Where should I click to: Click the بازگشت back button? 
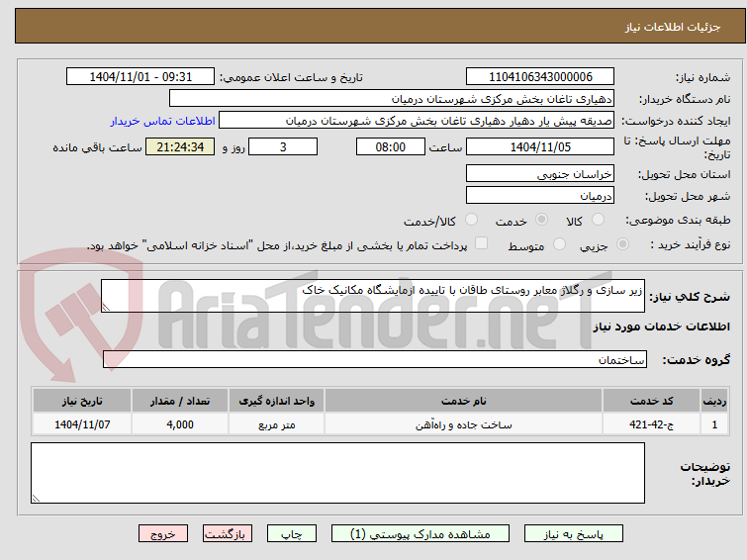click(228, 534)
